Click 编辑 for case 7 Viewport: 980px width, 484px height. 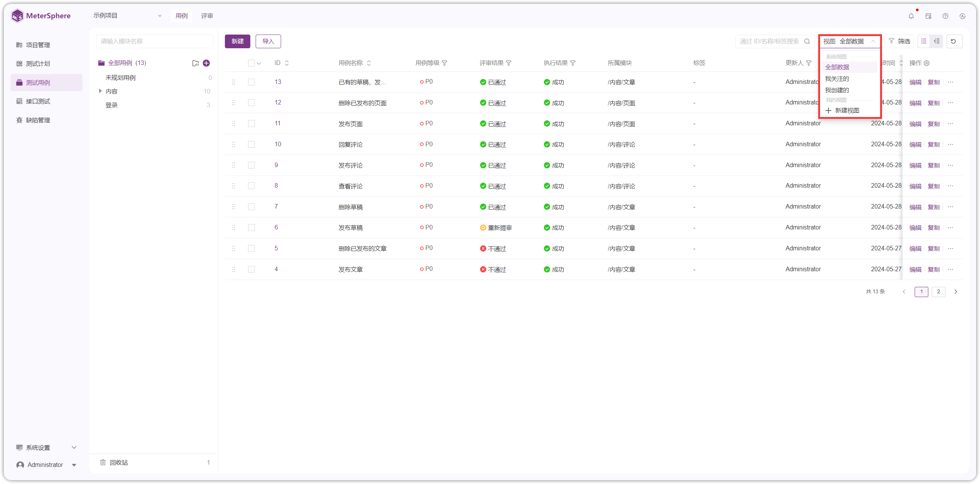click(x=915, y=207)
